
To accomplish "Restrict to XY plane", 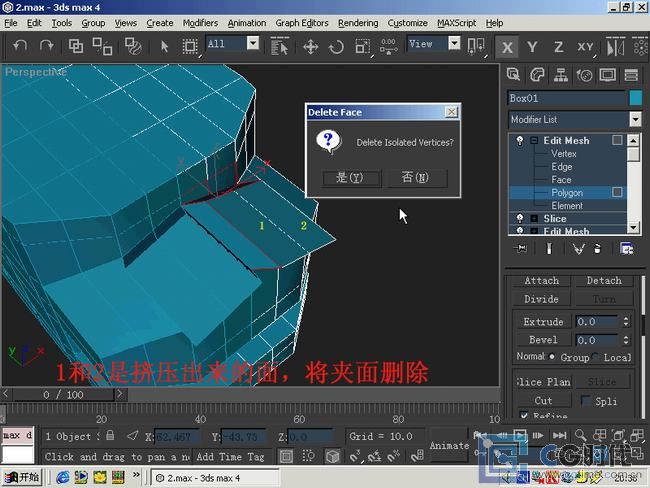I will (x=585, y=46).
